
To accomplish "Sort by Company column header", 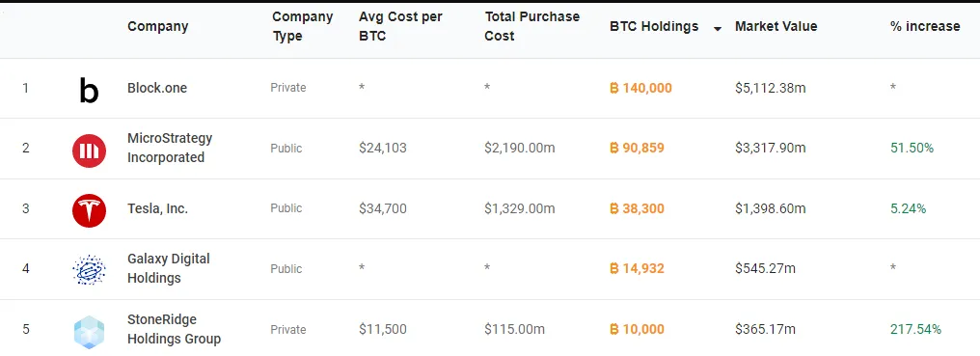I will coord(157,26).
